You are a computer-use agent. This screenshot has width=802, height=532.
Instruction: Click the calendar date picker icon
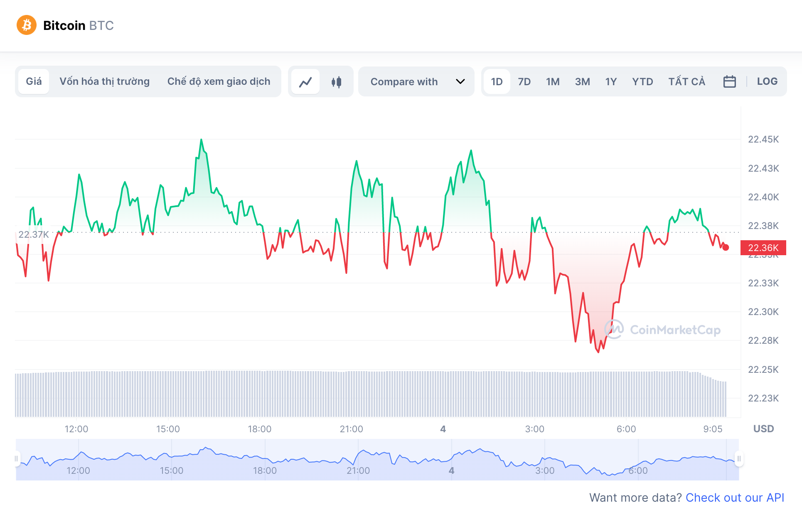pos(729,81)
